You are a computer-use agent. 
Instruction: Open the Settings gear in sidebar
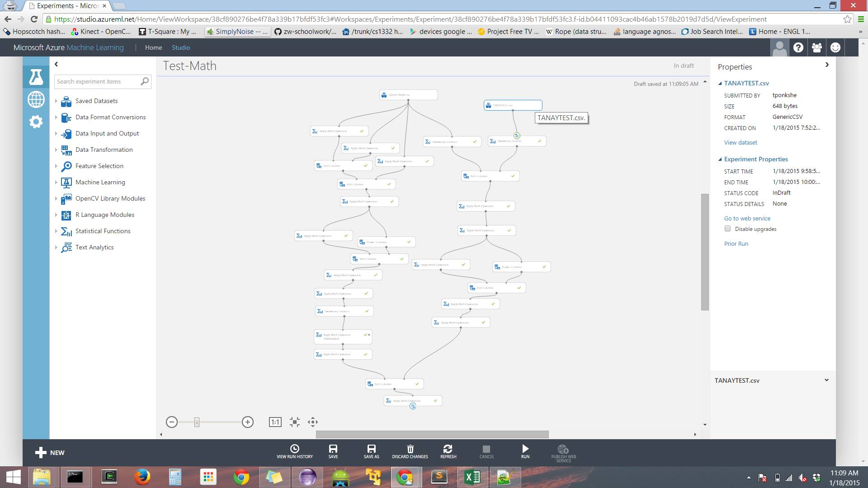(x=36, y=122)
